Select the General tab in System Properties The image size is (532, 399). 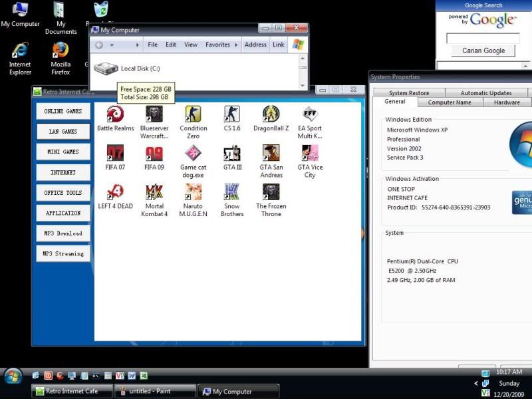[394, 102]
